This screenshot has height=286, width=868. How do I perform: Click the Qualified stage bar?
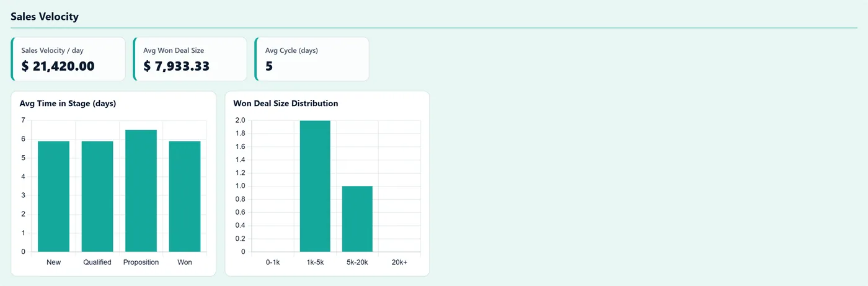pos(97,197)
